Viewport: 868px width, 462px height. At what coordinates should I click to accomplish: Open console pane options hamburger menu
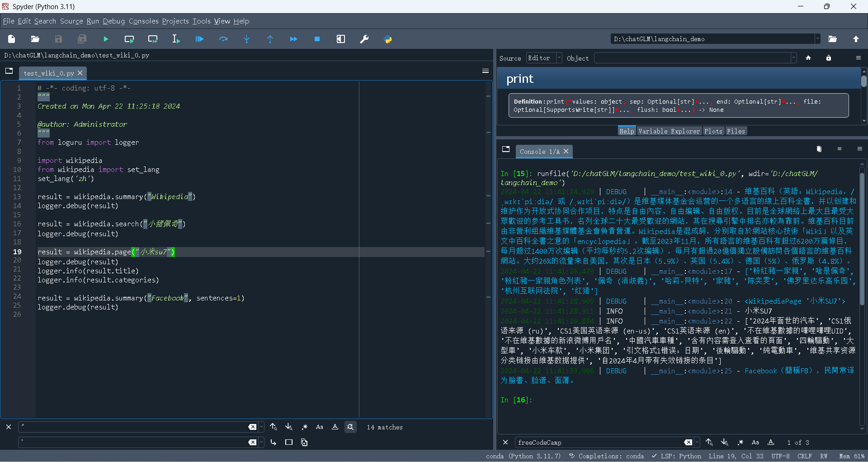coord(860,149)
